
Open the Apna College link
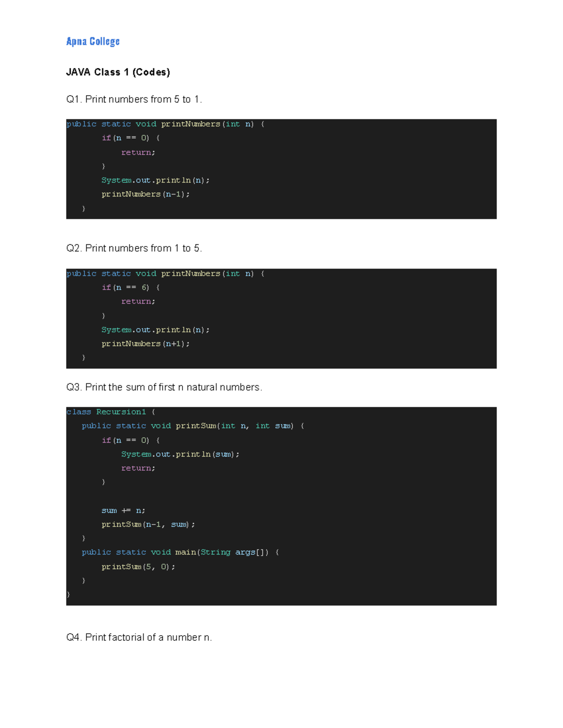click(93, 42)
